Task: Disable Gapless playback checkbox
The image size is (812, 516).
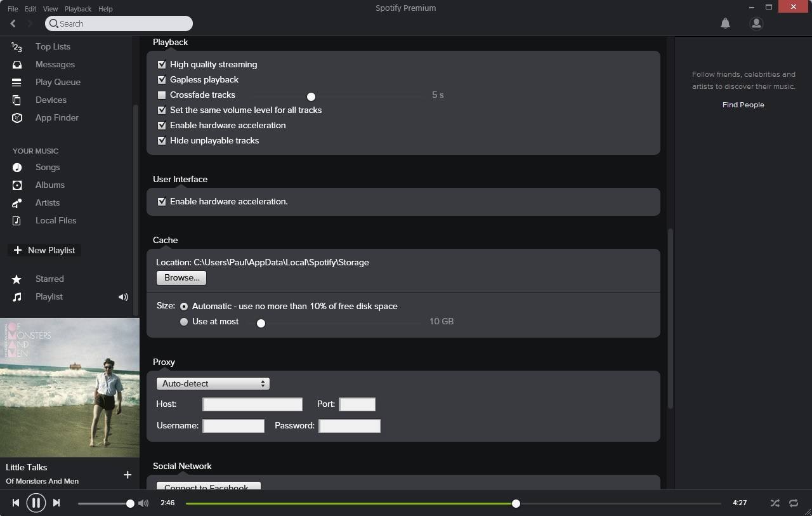Action: (162, 80)
